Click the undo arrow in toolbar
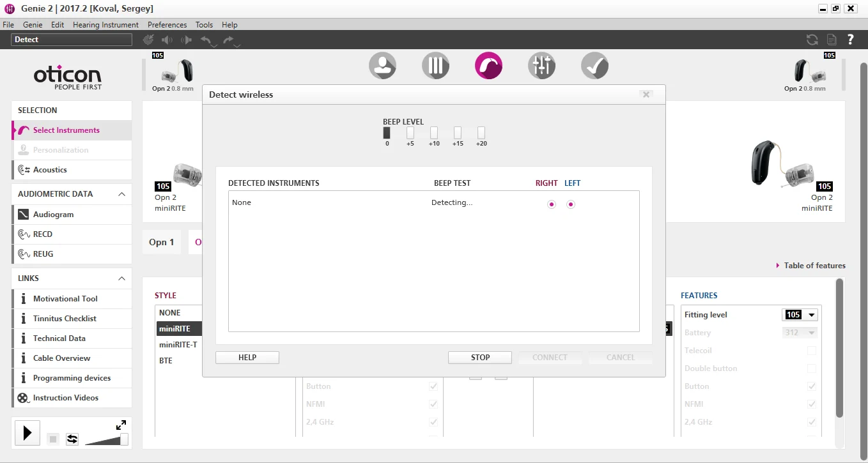 coord(207,40)
